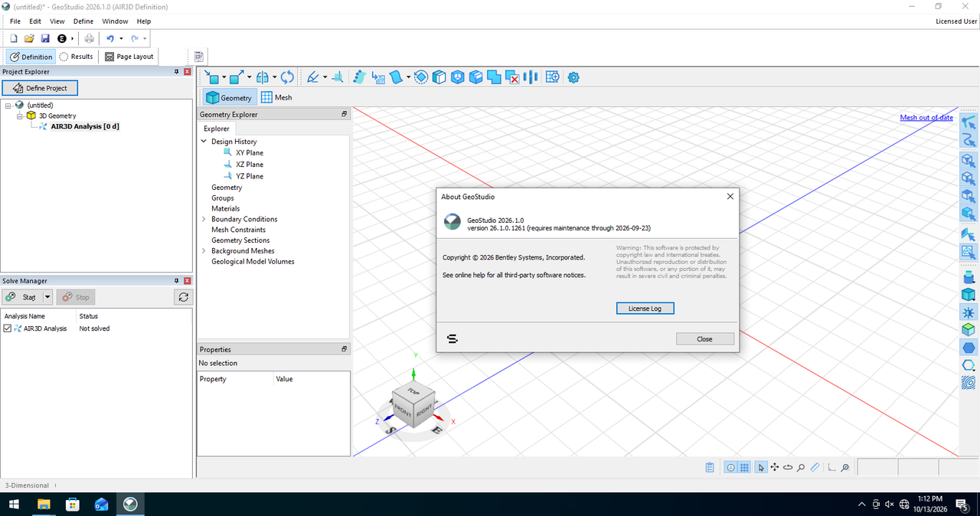
Task: Click the hexagonal solid icon
Action: (457, 77)
